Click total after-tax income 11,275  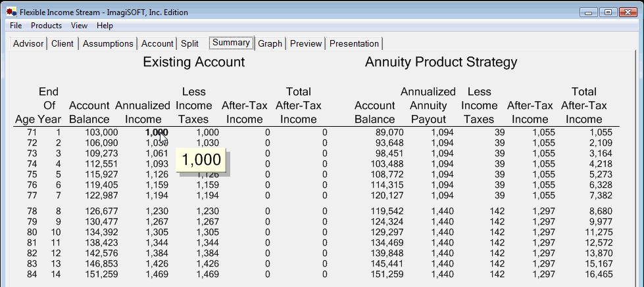tap(599, 232)
